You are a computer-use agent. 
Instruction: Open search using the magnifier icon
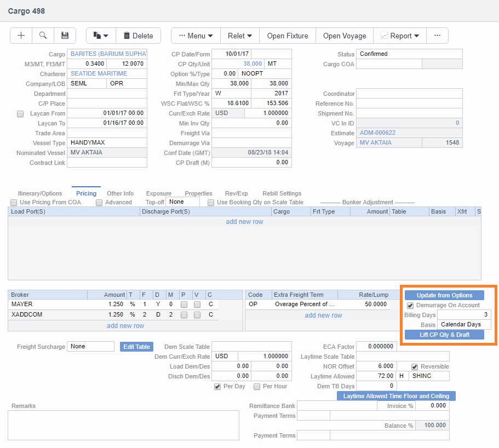[42, 35]
